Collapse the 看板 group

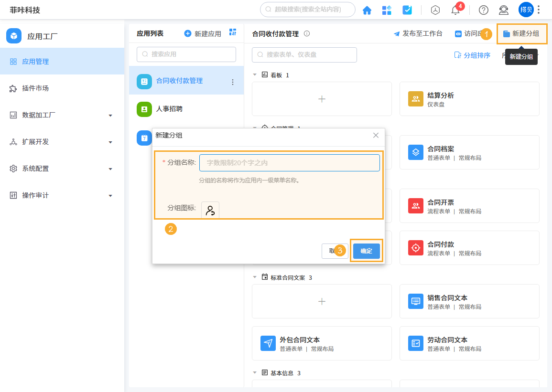coord(255,74)
